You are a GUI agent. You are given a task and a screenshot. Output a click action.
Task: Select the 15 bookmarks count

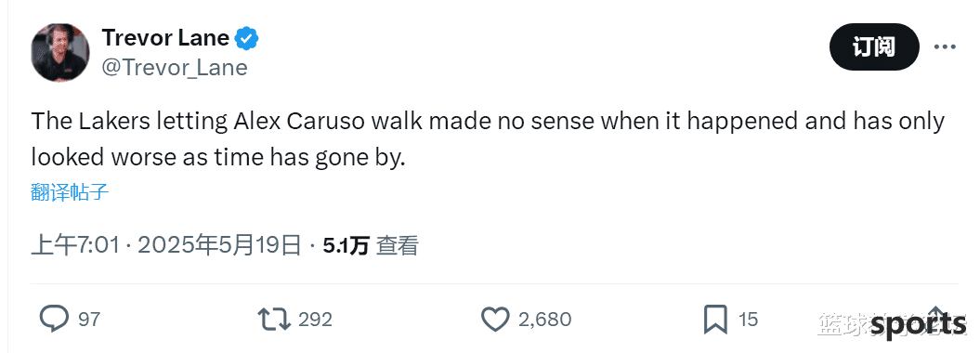click(748, 320)
